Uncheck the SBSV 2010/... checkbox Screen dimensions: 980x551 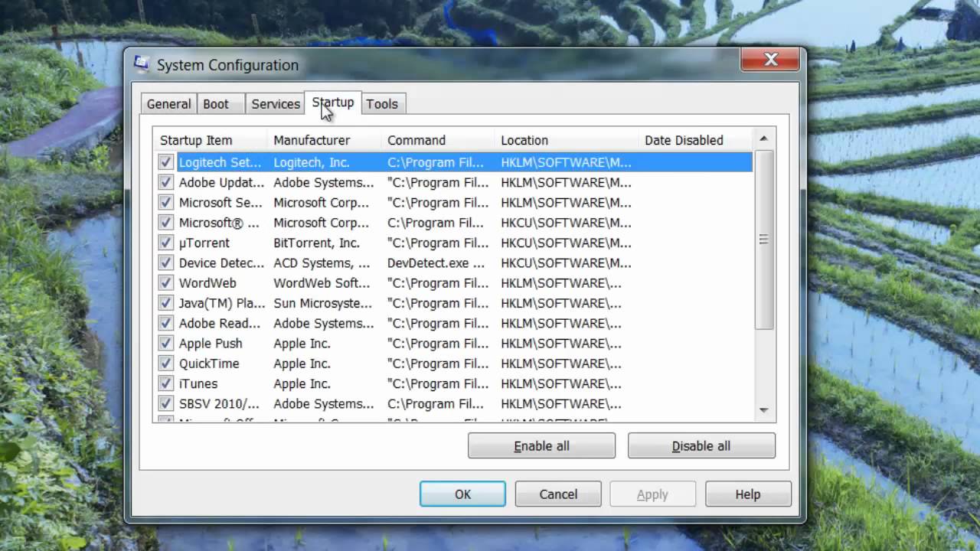pos(165,403)
